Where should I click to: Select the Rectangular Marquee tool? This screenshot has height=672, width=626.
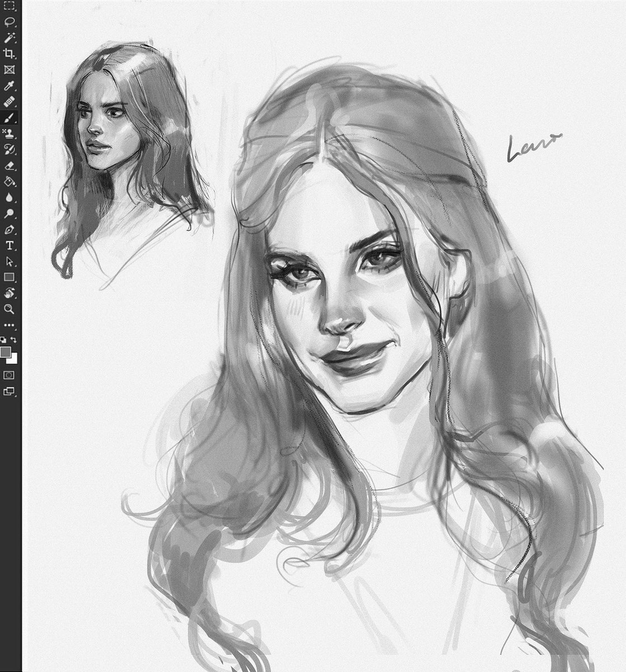[x=10, y=6]
